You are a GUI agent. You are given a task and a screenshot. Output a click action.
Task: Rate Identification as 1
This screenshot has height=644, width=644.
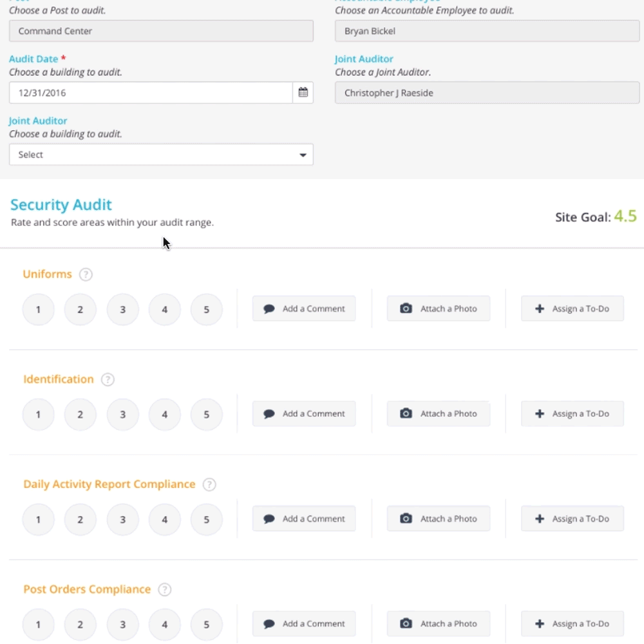tap(38, 414)
